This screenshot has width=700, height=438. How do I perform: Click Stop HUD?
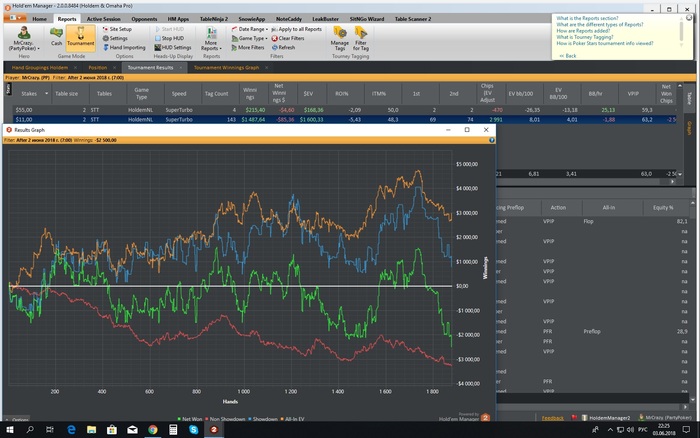tap(169, 38)
